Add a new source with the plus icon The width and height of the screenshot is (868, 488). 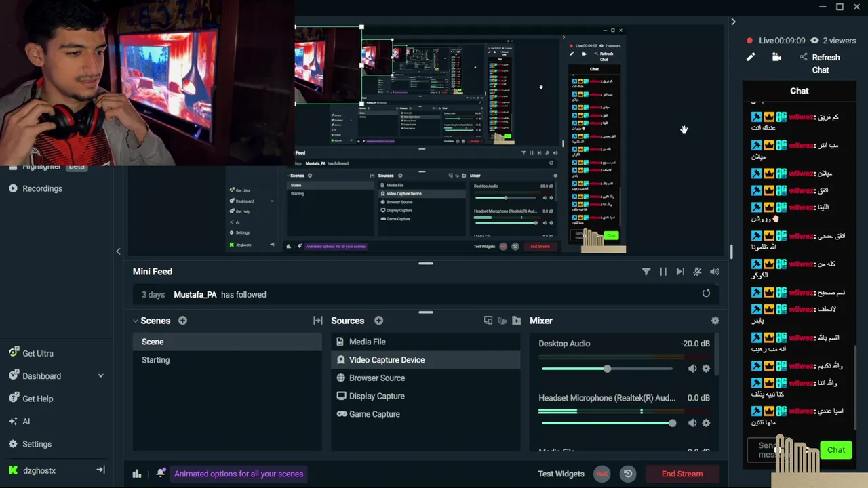379,321
